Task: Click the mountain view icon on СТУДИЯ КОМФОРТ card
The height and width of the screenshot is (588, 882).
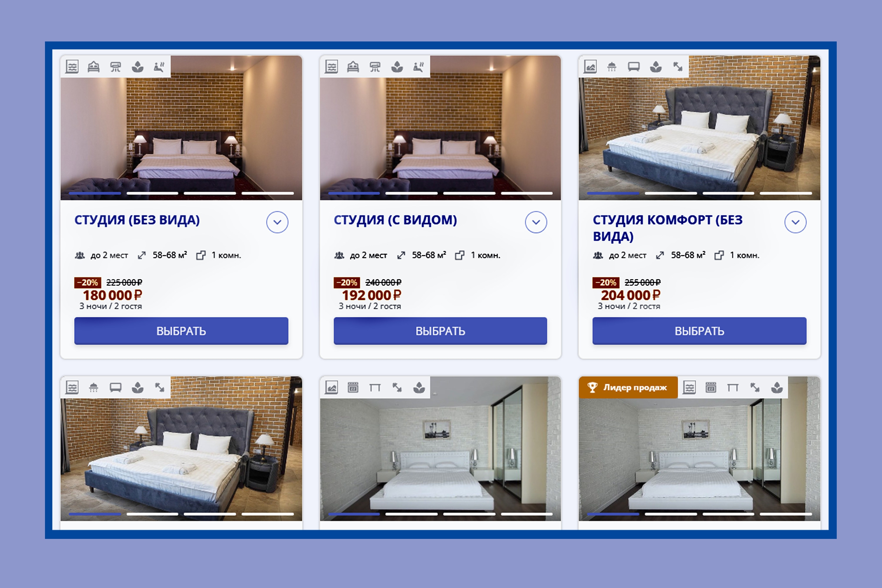Action: pos(590,67)
